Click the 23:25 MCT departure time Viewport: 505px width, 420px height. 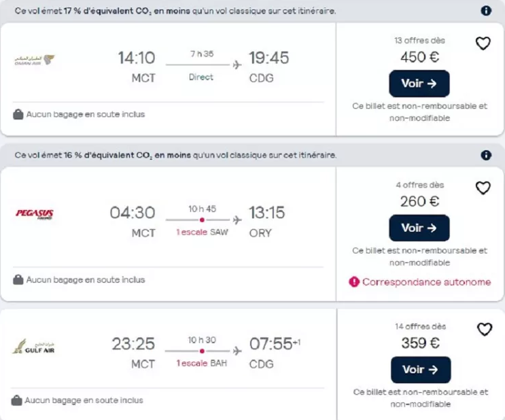pyautogui.click(x=133, y=344)
